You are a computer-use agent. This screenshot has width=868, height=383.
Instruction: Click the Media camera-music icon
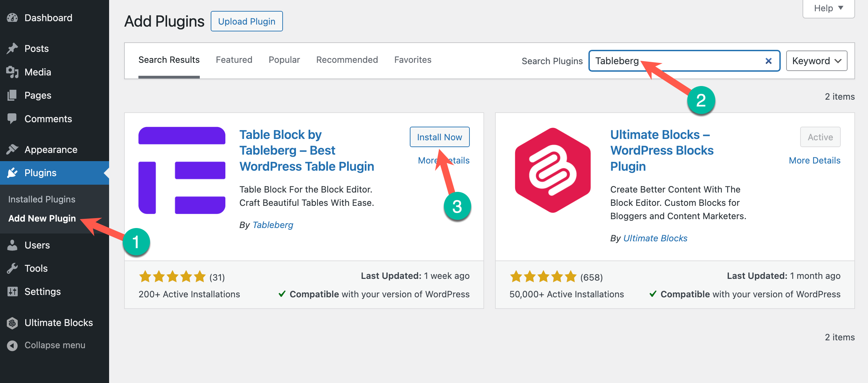pos(12,72)
